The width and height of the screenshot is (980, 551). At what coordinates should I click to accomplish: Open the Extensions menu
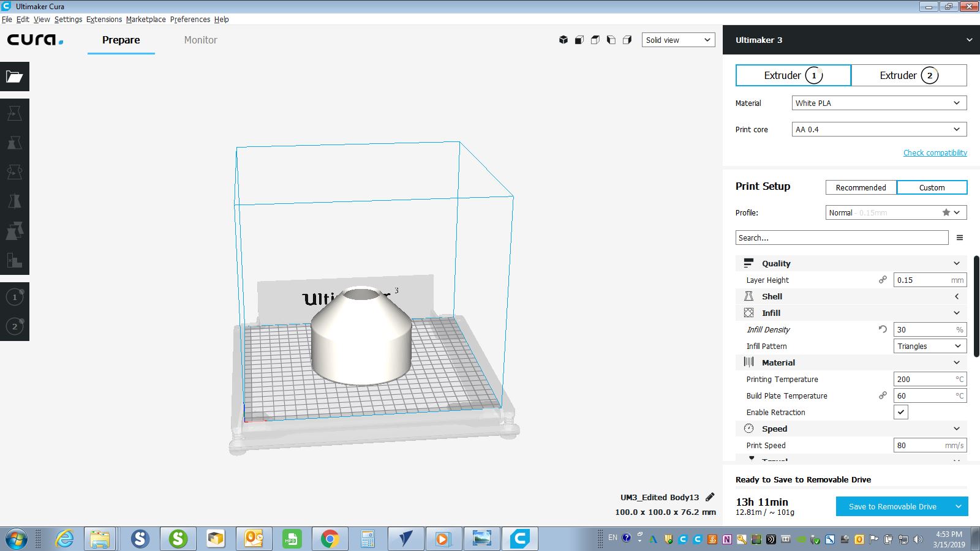pyautogui.click(x=104, y=19)
